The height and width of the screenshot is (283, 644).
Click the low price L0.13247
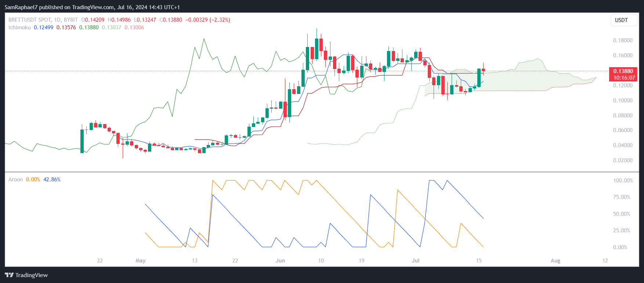[x=145, y=20]
